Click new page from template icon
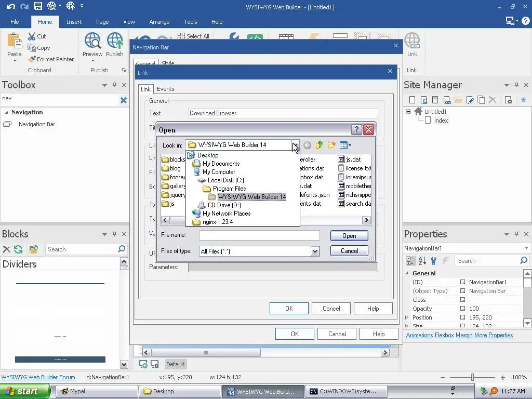The width and height of the screenshot is (532, 399). (435, 100)
